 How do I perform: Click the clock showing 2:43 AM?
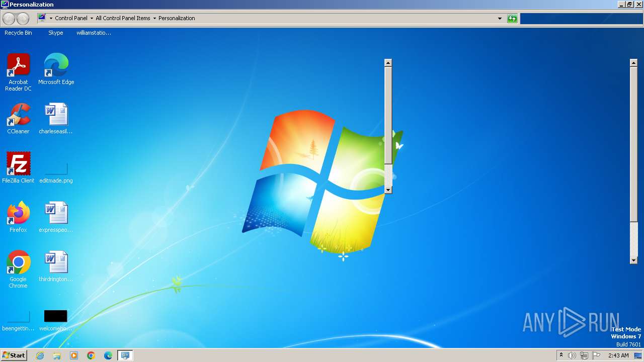coord(618,355)
